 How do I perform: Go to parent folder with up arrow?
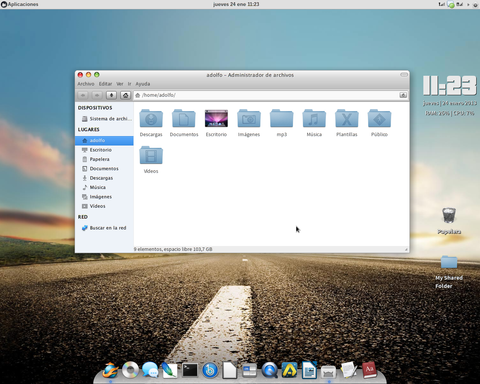(x=111, y=95)
